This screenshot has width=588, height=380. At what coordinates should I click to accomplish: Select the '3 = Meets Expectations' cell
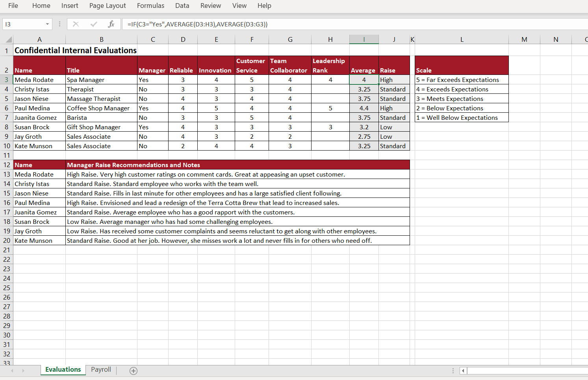[x=462, y=99]
